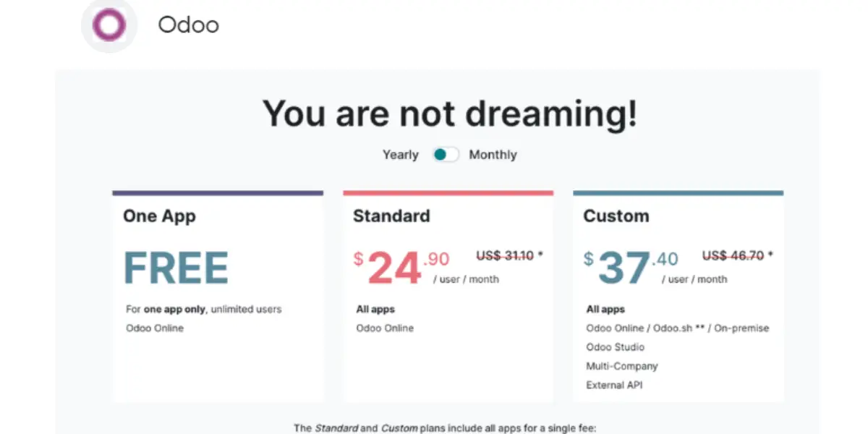
Task: Click the crossed-out US$ 46.70 price
Action: pyautogui.click(x=737, y=255)
